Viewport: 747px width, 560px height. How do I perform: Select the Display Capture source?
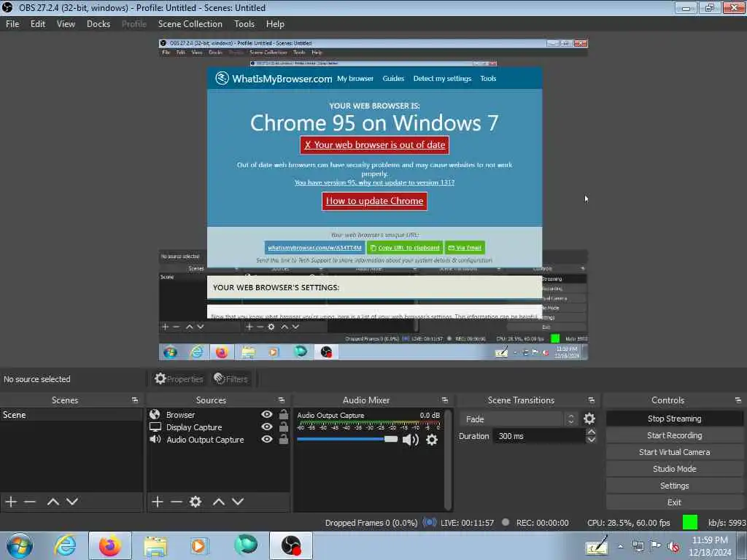pos(194,427)
